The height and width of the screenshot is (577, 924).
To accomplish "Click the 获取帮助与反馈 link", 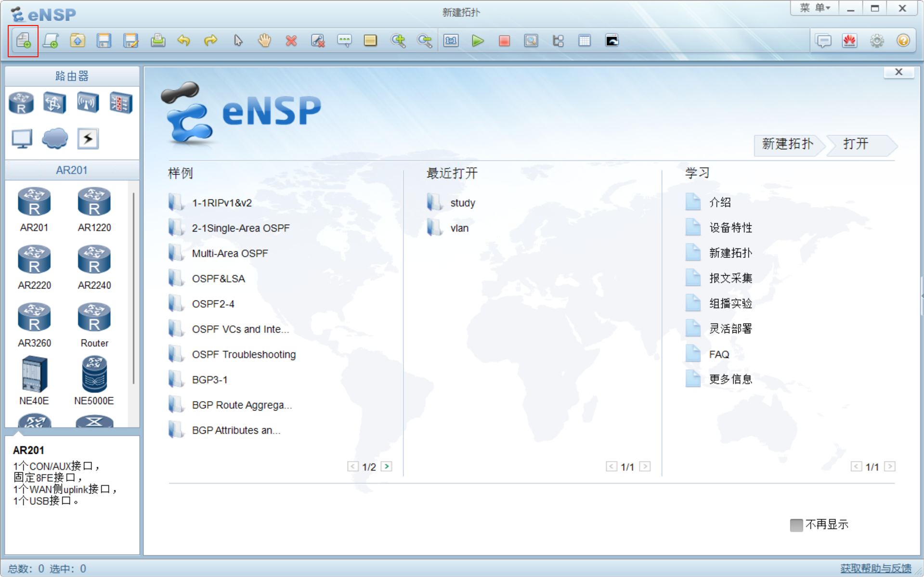I will pyautogui.click(x=875, y=568).
